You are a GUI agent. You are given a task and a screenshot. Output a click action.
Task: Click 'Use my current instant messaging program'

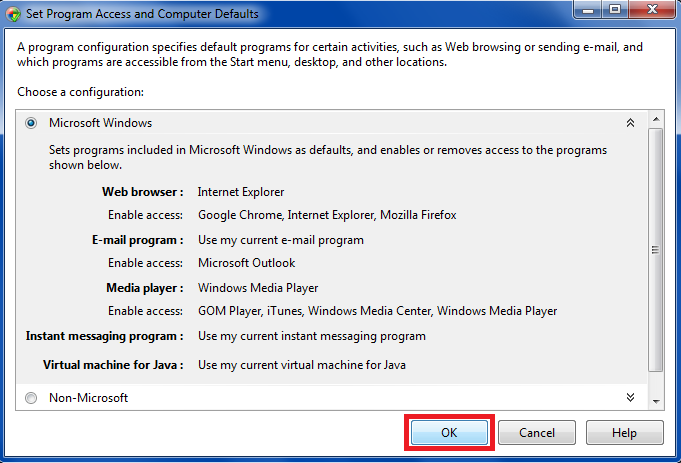tap(312, 336)
